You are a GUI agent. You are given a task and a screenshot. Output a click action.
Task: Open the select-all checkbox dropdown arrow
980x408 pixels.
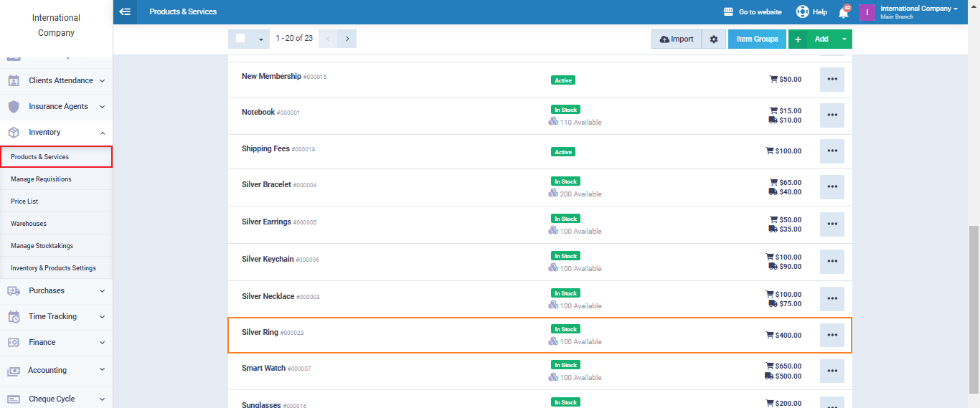(x=260, y=39)
